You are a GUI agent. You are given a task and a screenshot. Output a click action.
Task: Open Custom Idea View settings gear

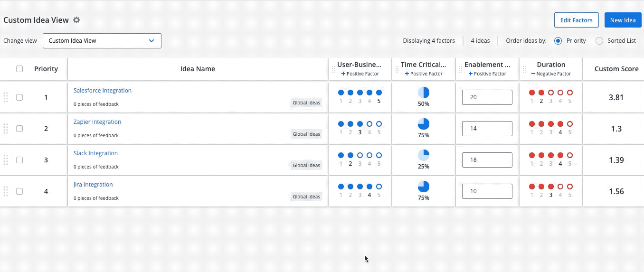point(76,20)
